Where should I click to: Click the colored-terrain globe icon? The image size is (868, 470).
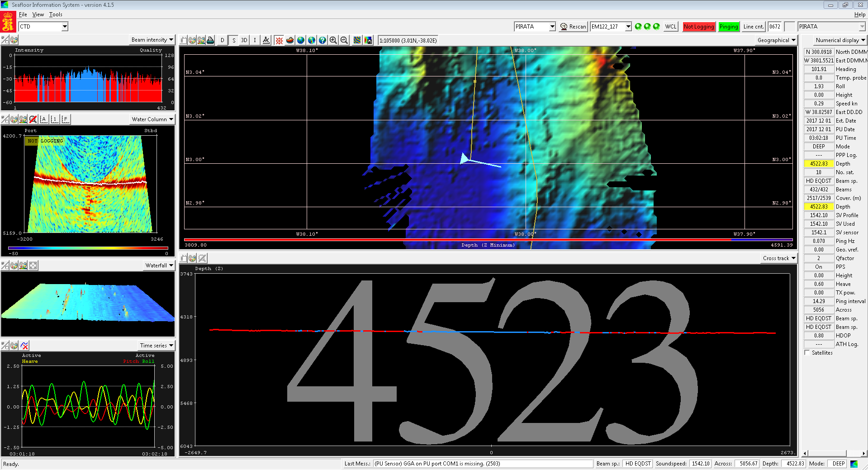(x=312, y=40)
